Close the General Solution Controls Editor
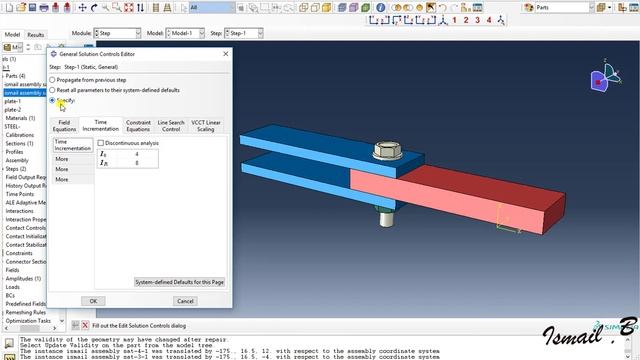The width and height of the screenshot is (640, 360). tap(226, 54)
